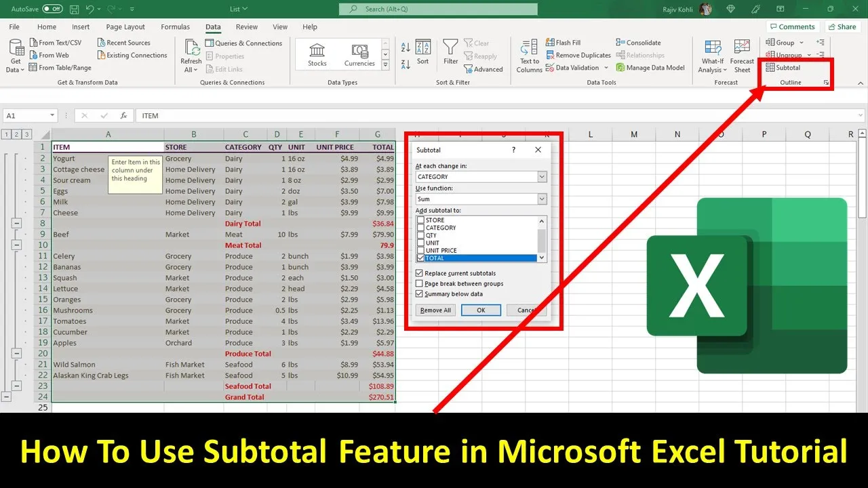Open Consolidate tool
Viewport: 868px width, 488px height.
[638, 43]
